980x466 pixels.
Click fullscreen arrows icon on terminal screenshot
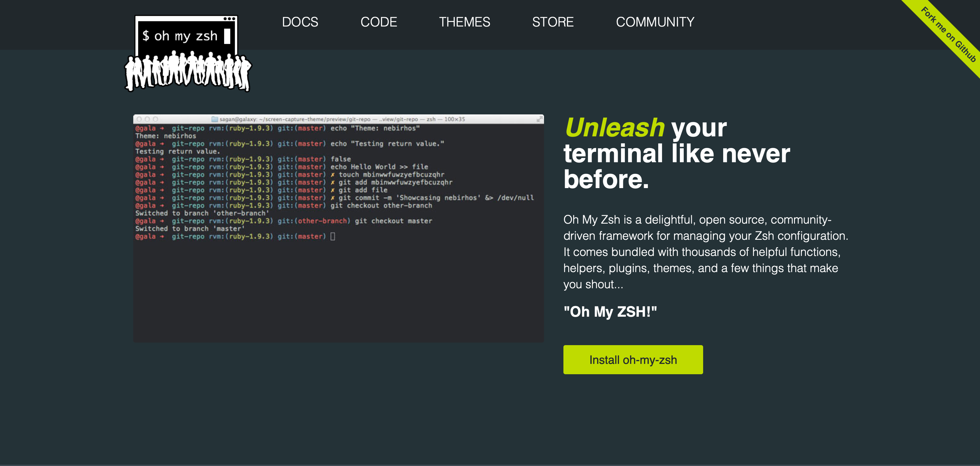(x=539, y=119)
